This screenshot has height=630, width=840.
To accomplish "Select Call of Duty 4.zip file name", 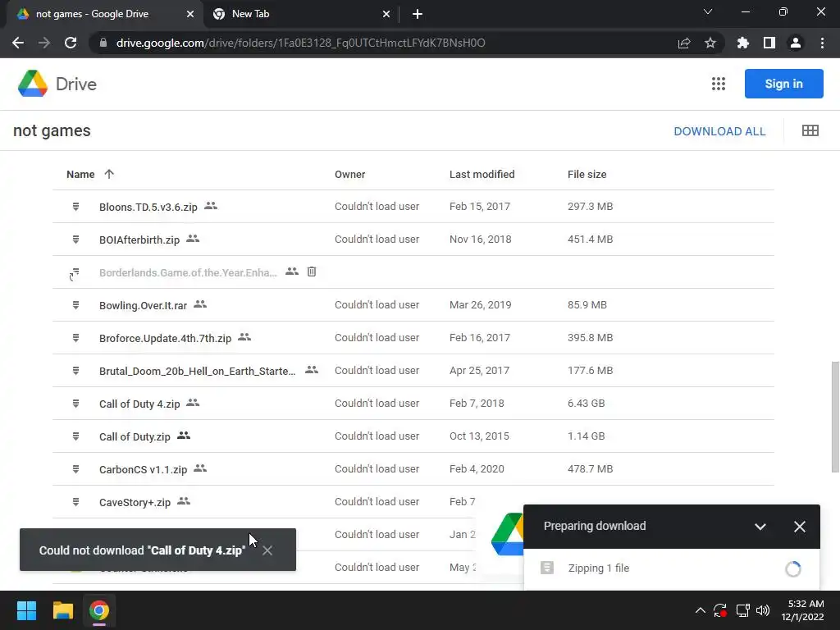I will pos(139,404).
